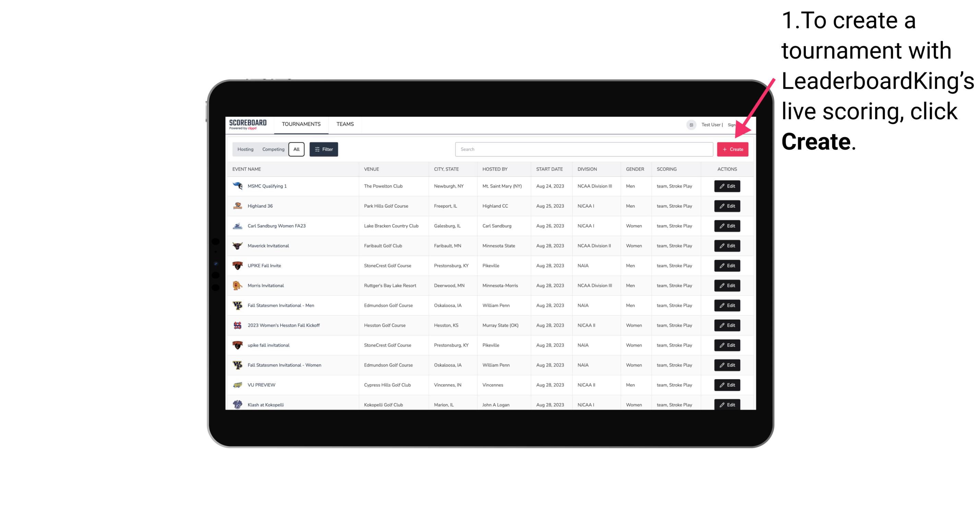Screen dimensions: 980x527
Task: Open the TOURNAMENTS navigation tab
Action: click(301, 124)
